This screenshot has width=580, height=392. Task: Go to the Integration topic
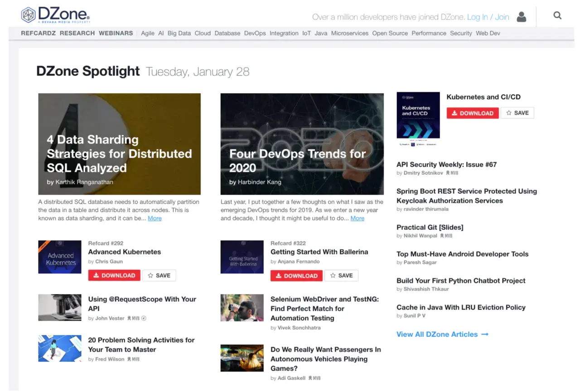coord(284,33)
